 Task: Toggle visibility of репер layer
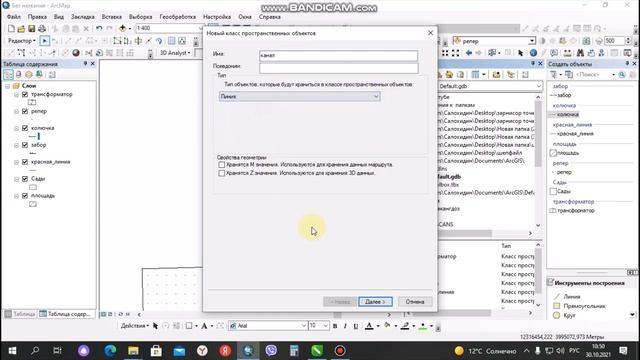coord(25,111)
